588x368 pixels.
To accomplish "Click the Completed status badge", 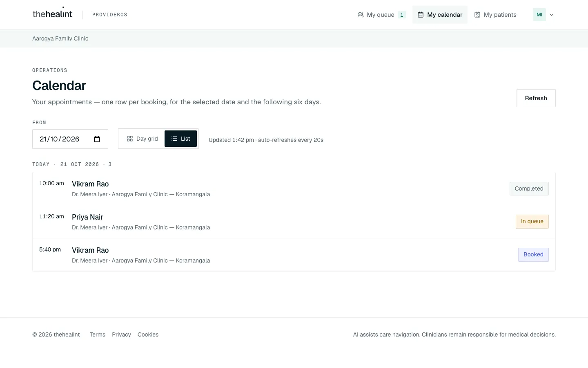I will coord(529,188).
